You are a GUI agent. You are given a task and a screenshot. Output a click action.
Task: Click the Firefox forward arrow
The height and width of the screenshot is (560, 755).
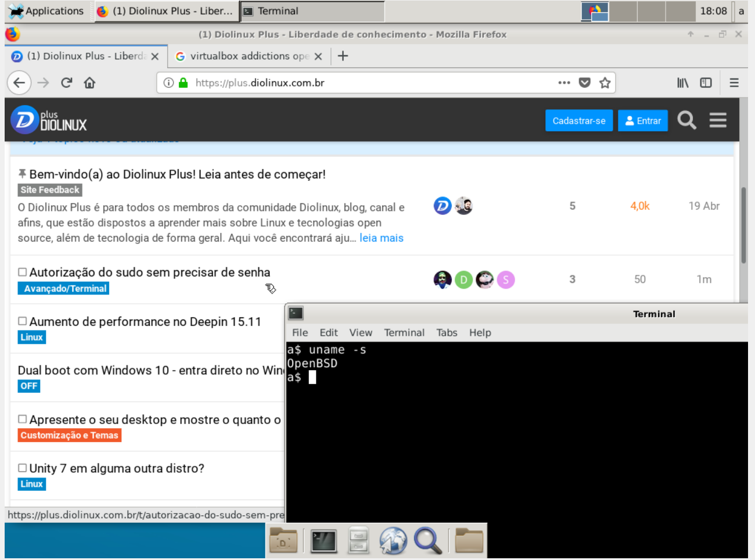43,82
